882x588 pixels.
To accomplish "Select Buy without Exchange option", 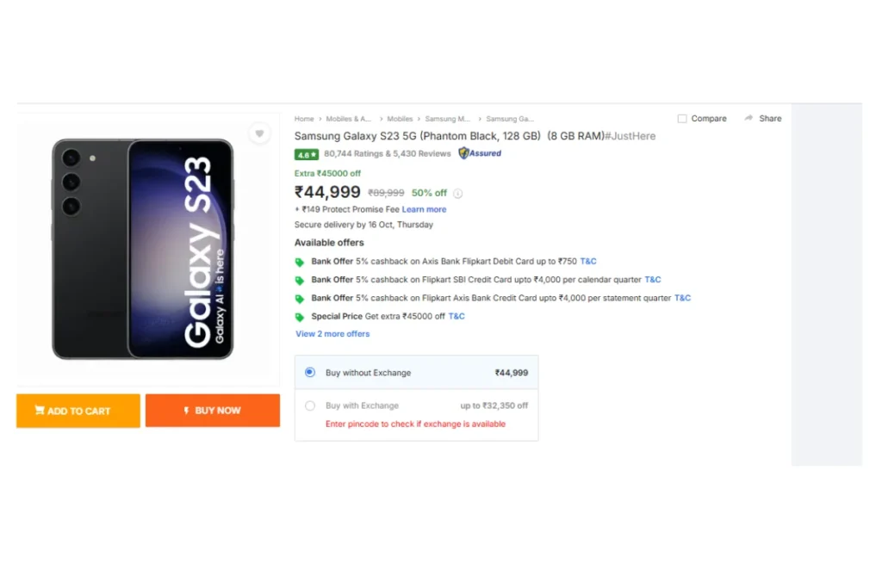I will (x=310, y=373).
